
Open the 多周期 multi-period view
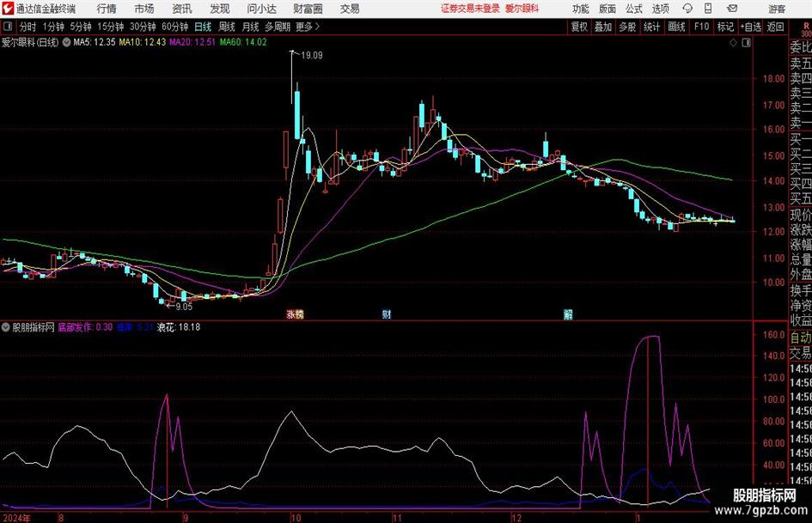pyautogui.click(x=278, y=27)
